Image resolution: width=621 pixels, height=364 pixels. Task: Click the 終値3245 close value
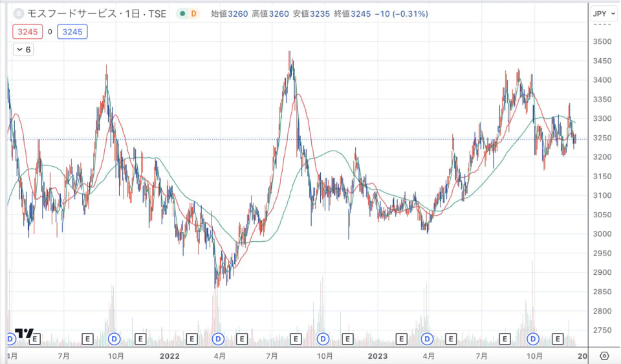click(353, 14)
